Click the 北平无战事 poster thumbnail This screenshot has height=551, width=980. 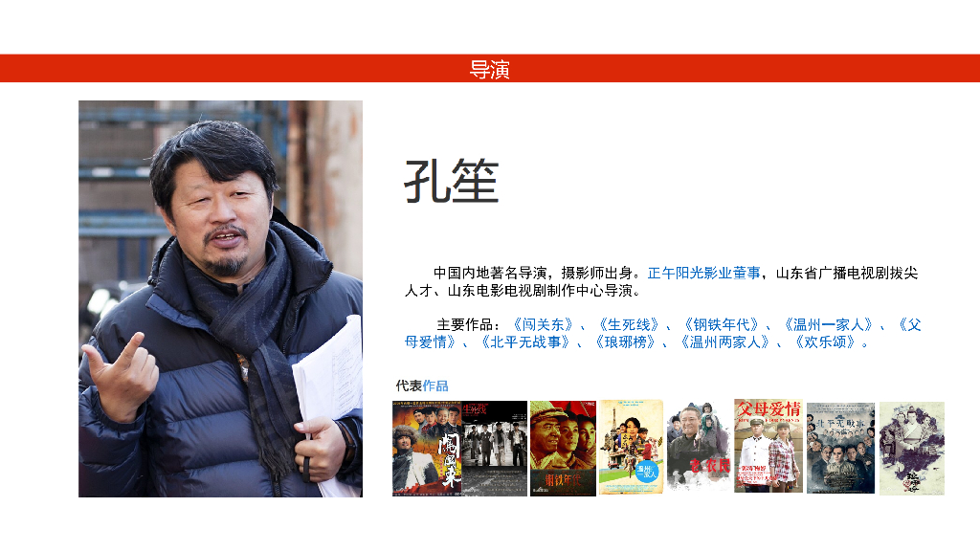click(x=840, y=448)
